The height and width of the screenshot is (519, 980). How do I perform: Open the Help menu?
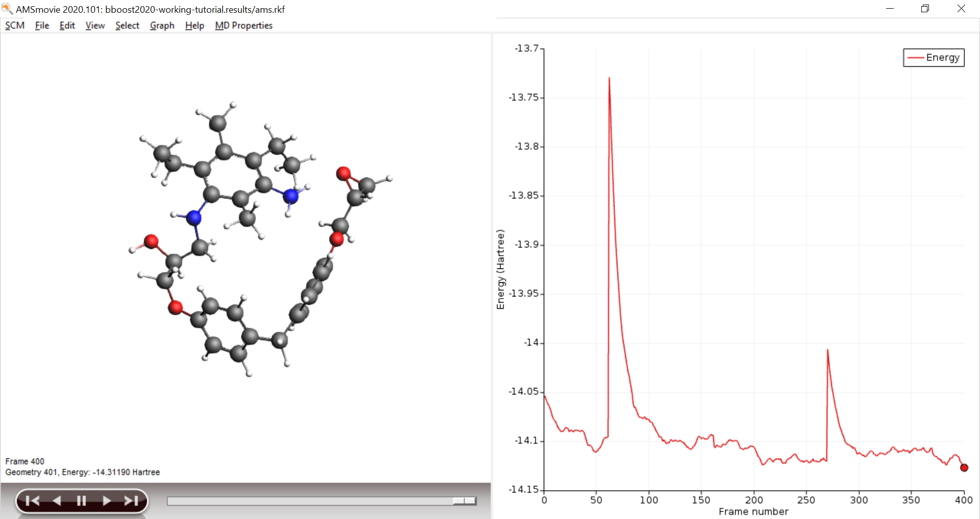pos(194,26)
